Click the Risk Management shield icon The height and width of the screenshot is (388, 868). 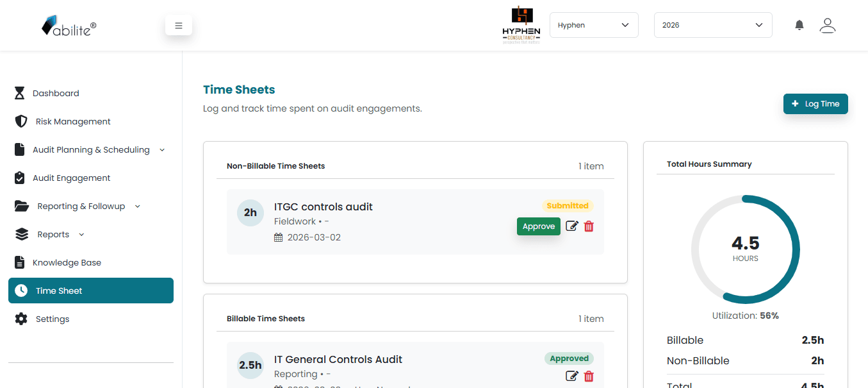point(21,121)
